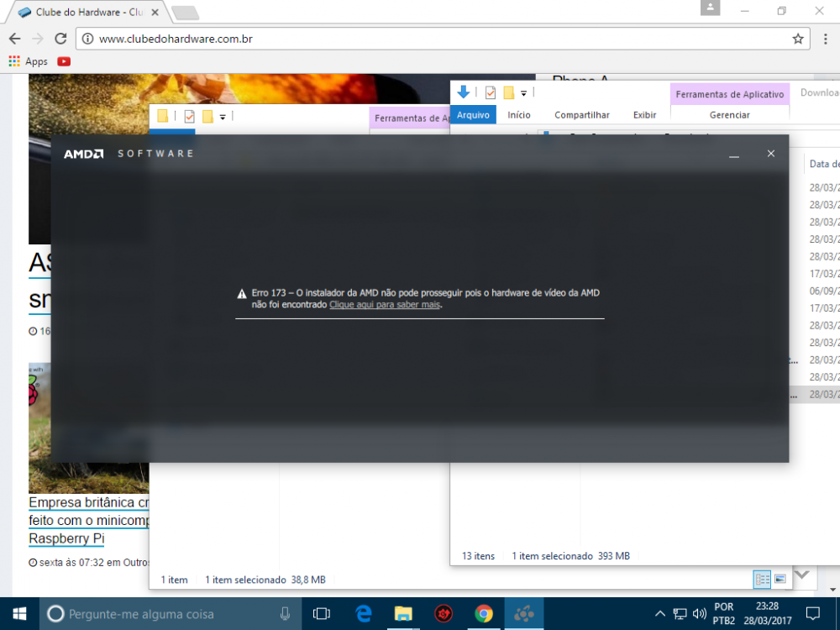
Task: Open Chrome three-dot menu
Action: (825, 39)
